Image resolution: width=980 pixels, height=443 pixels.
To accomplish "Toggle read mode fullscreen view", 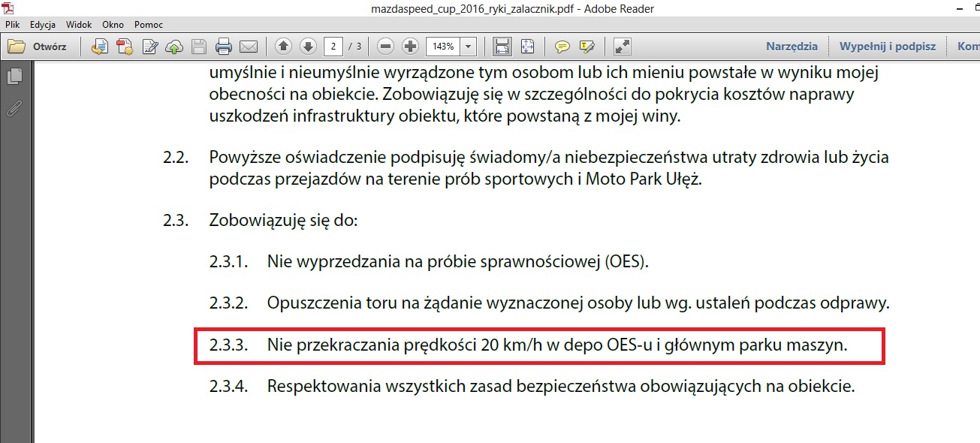I will click(x=622, y=47).
